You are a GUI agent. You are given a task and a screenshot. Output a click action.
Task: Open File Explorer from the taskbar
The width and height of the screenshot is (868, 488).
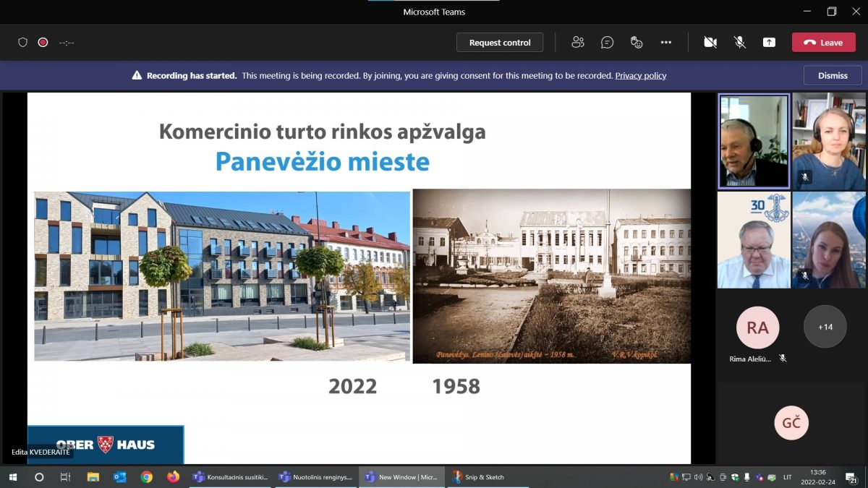(93, 477)
